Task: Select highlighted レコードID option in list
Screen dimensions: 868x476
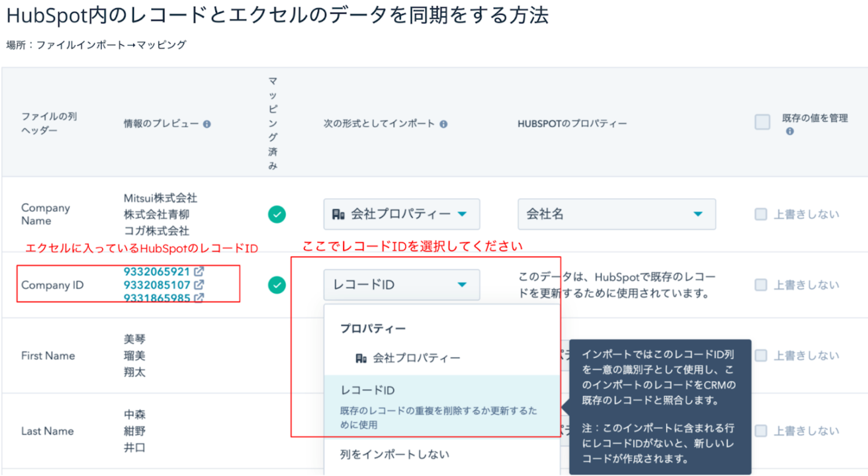Action: (442, 407)
